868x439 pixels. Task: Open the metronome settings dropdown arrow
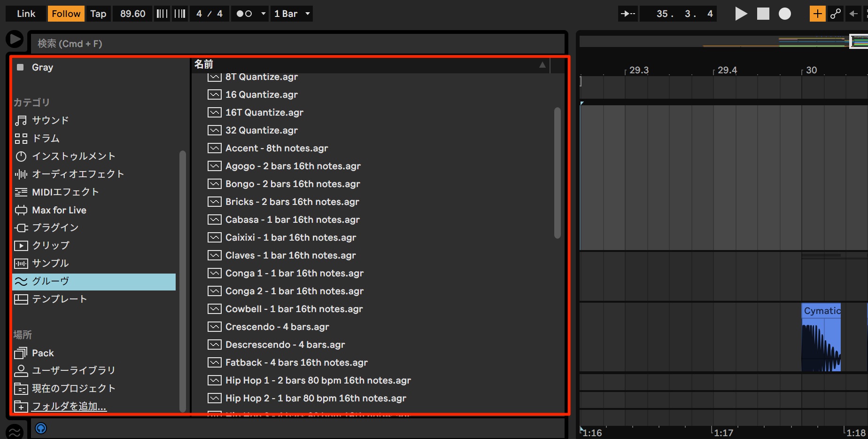[x=263, y=14]
